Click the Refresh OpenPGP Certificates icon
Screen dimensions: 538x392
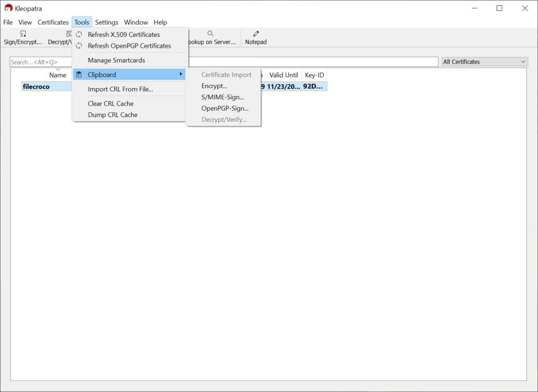(x=79, y=46)
